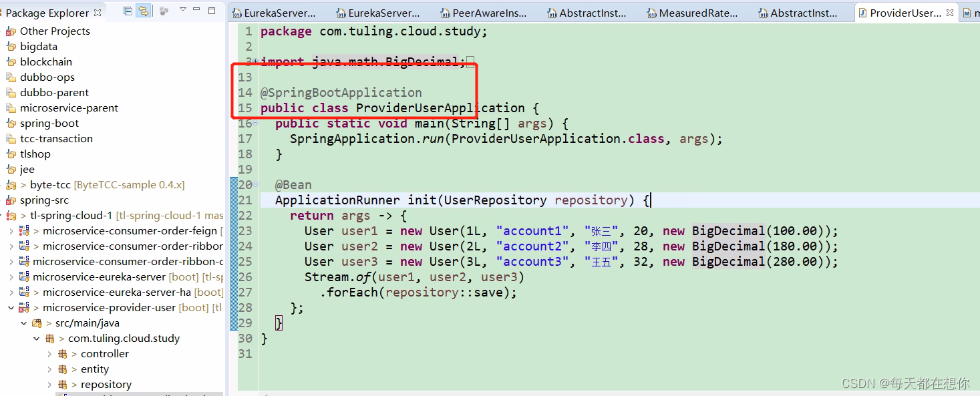Click the Other Projects working set icon

pos(11,31)
